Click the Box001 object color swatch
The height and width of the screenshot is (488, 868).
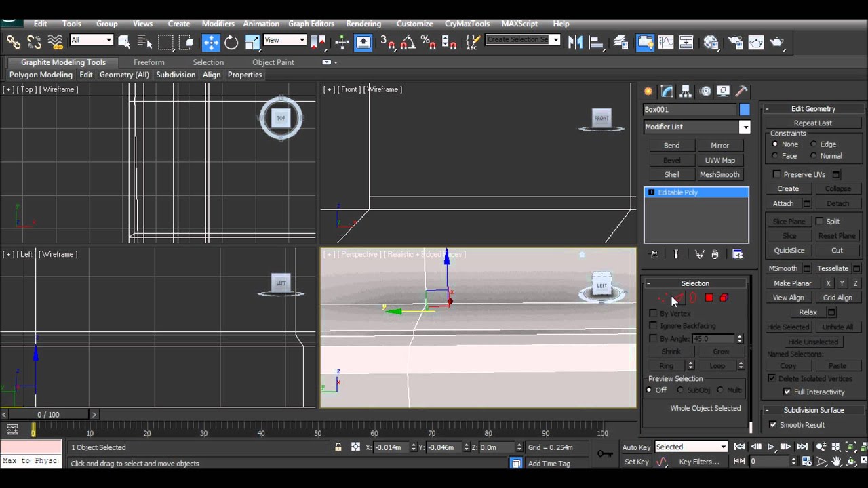point(745,110)
